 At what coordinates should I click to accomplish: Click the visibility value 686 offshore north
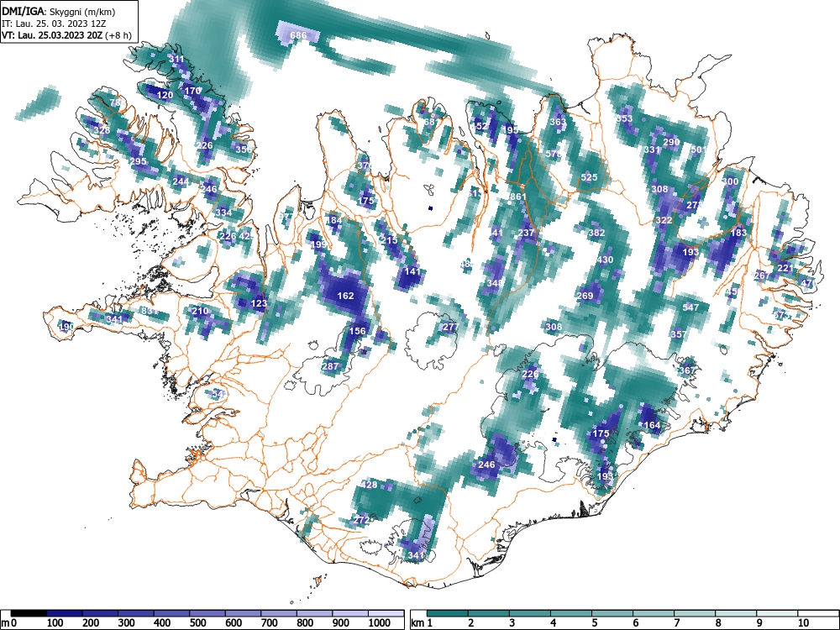coord(298,35)
